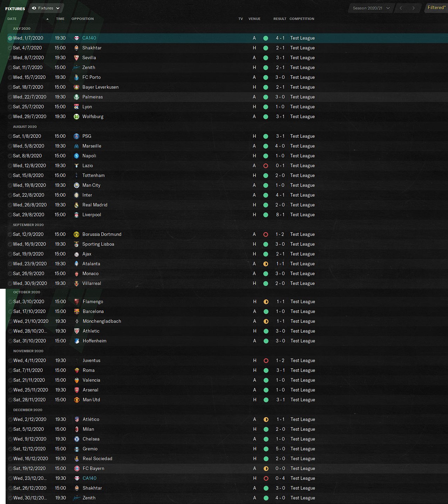Select the checkmark on Wed, 1/7/2020 row

[x=10, y=38]
